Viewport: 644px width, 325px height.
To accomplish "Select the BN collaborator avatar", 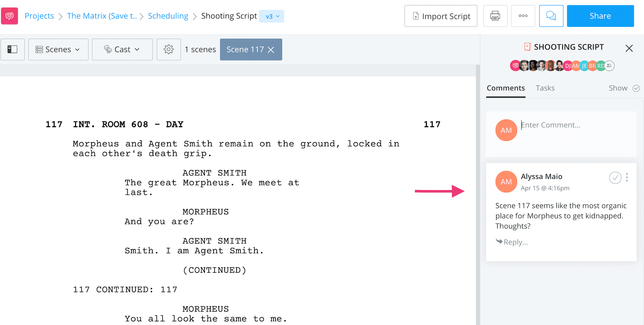I will [x=592, y=66].
